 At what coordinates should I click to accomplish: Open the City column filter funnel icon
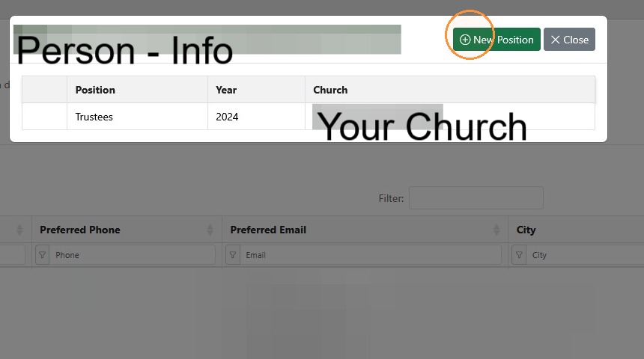[x=519, y=255]
